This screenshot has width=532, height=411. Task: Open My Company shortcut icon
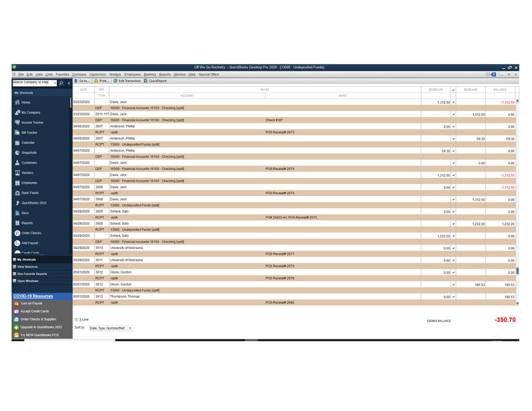(x=17, y=112)
